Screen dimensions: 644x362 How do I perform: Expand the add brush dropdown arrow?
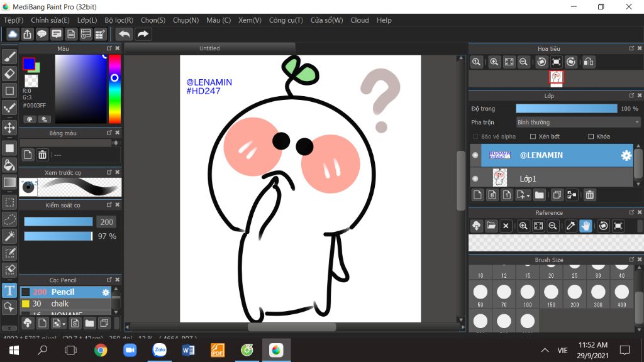[x=64, y=324]
